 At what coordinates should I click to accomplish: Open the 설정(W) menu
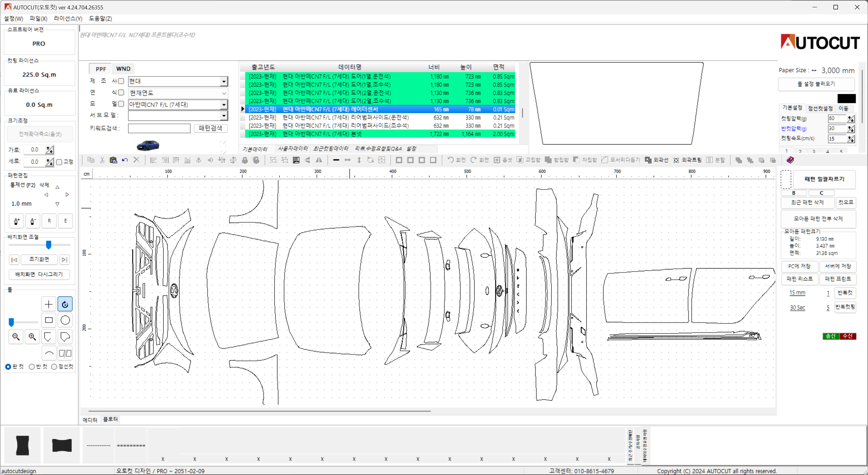click(x=13, y=19)
